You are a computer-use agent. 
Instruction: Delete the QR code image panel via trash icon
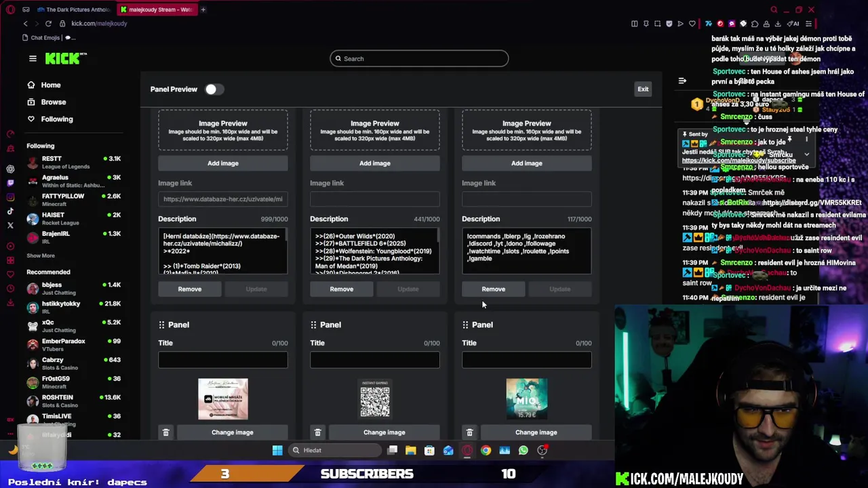[x=317, y=432]
